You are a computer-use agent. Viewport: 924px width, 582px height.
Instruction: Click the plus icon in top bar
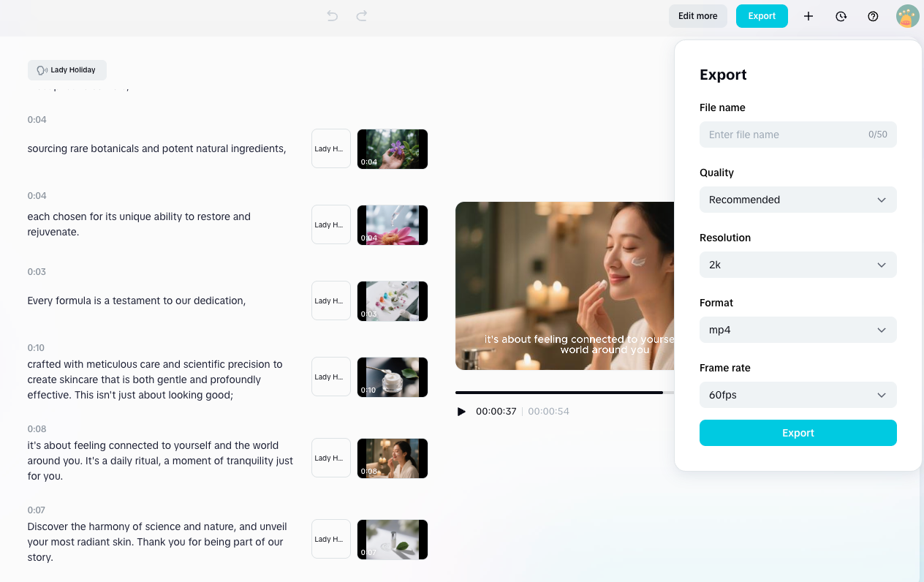[x=808, y=16]
